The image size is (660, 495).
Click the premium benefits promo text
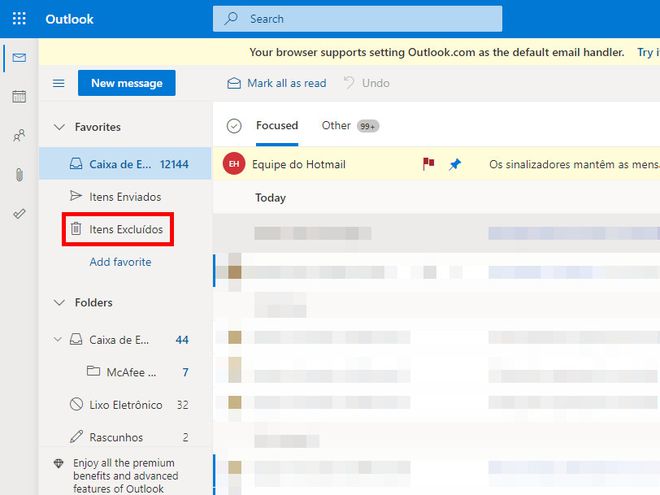125,476
